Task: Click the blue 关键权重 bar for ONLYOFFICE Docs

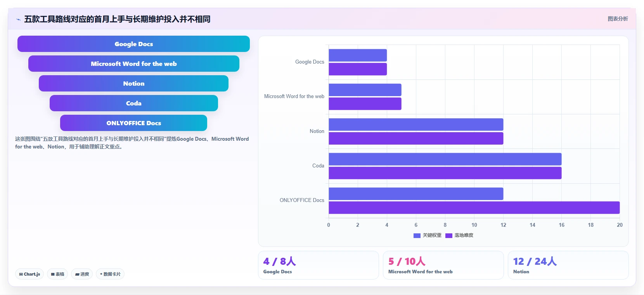Action: [416, 194]
